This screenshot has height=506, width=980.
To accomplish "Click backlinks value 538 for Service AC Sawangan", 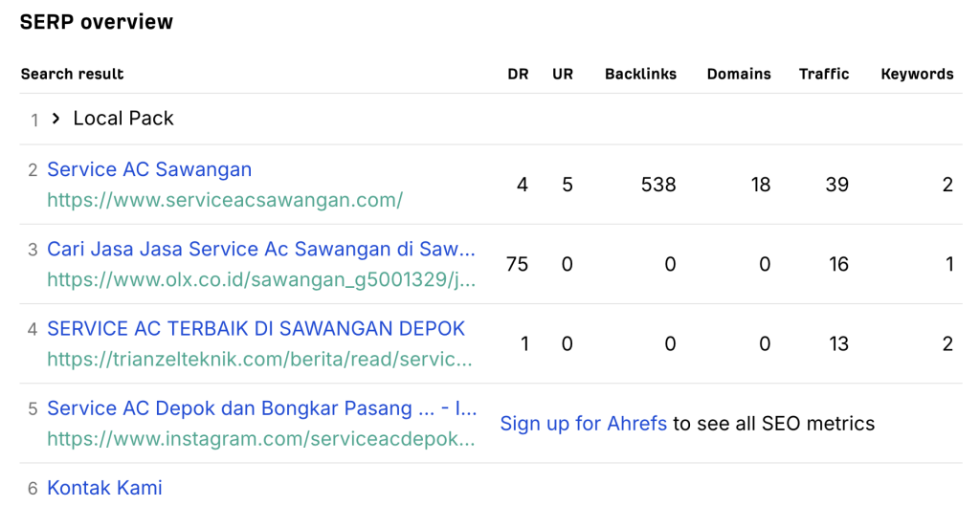I will pyautogui.click(x=658, y=185).
